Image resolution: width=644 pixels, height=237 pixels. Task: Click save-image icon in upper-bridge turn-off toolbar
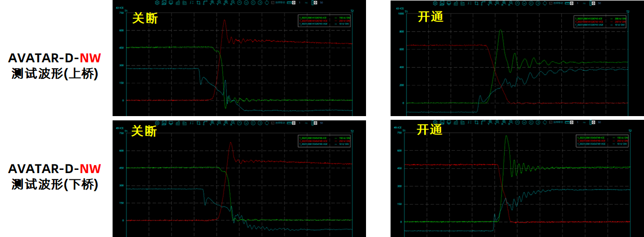click(x=164, y=3)
